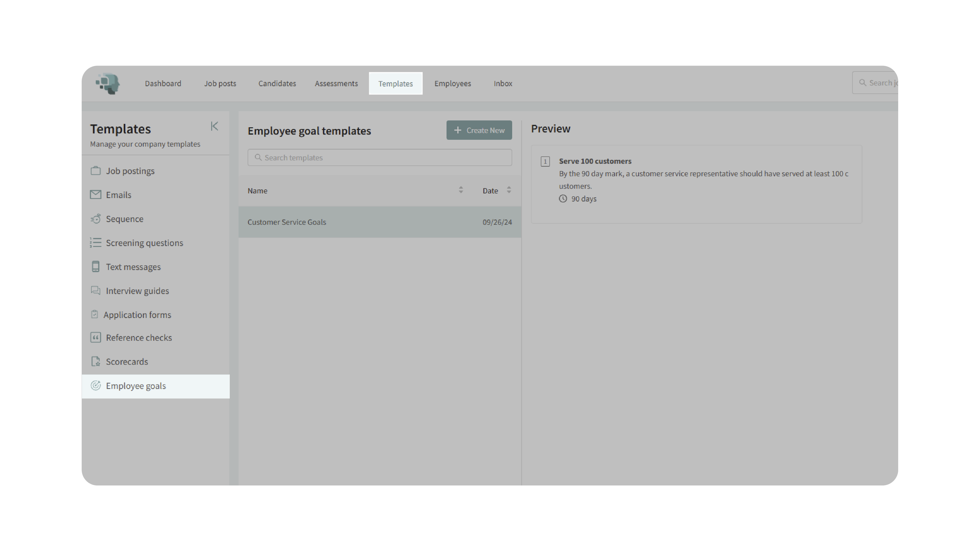Collapse the Templates sidebar panel
The image size is (980, 551).
pyautogui.click(x=214, y=126)
